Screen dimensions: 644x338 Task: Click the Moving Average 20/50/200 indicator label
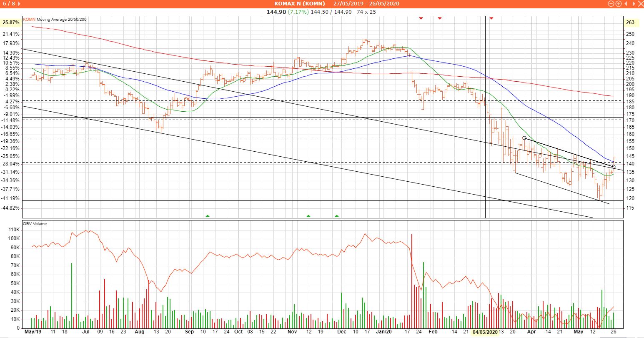click(62, 19)
